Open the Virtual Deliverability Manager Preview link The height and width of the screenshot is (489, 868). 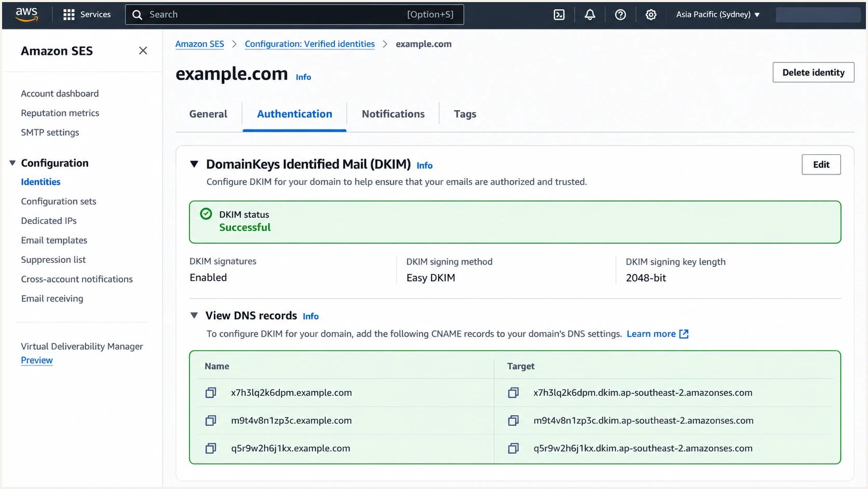click(37, 360)
